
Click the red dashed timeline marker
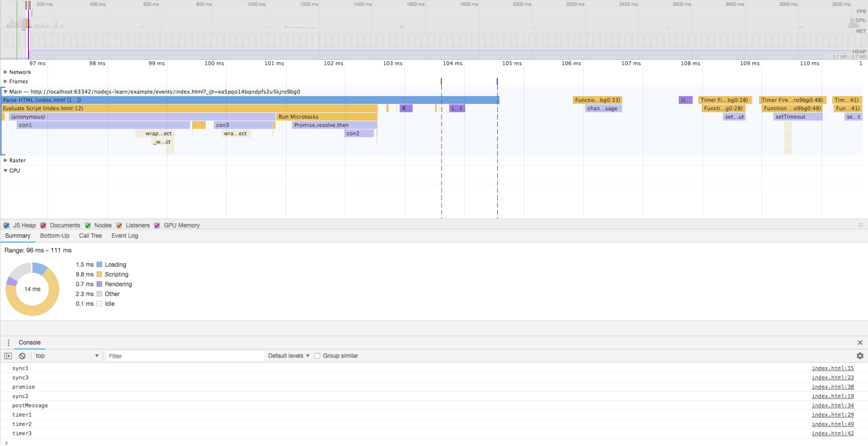[x=441, y=148]
